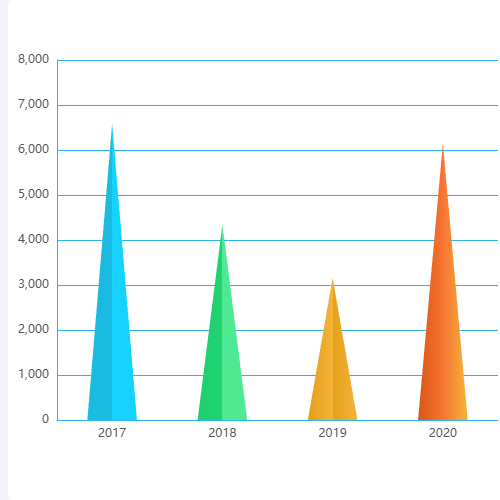Click the 7,000 y-axis label

pyautogui.click(x=33, y=104)
